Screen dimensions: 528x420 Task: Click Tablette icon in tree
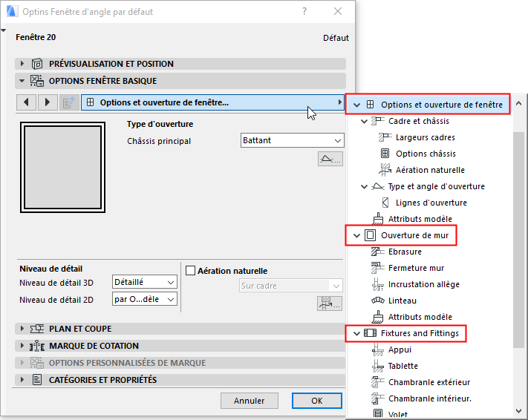(x=377, y=366)
